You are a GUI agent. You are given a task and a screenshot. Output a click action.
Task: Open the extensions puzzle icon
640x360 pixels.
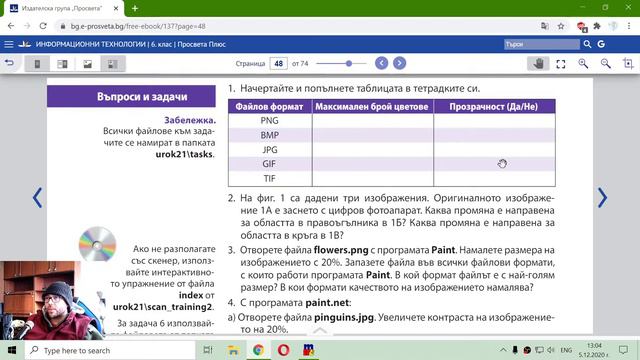click(597, 26)
